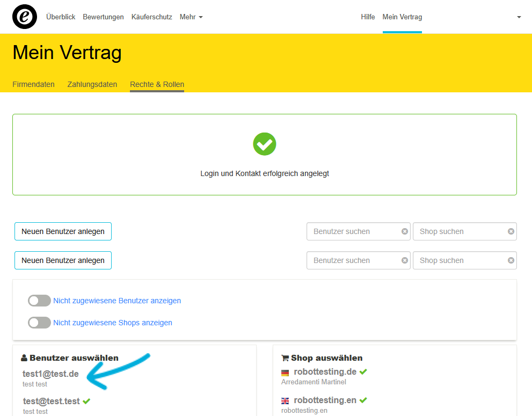Click the first Neuen Benutzer anlegen button

(x=63, y=231)
